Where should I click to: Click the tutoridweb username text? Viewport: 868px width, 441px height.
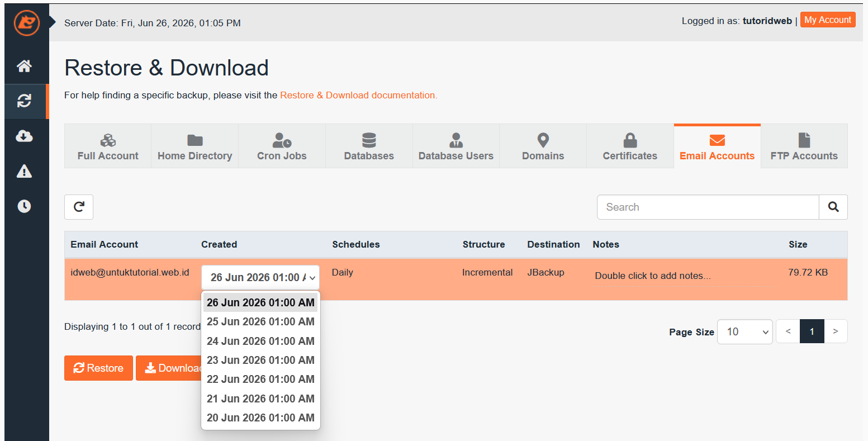tap(767, 21)
